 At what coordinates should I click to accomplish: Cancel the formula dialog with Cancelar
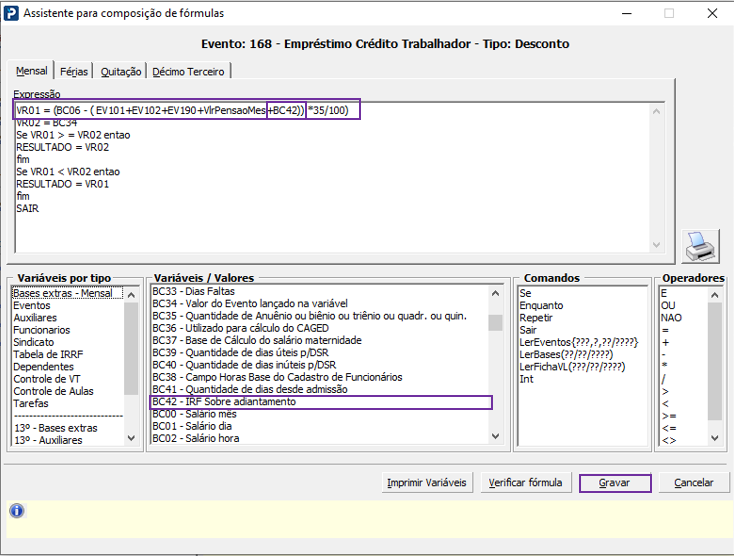tap(694, 483)
